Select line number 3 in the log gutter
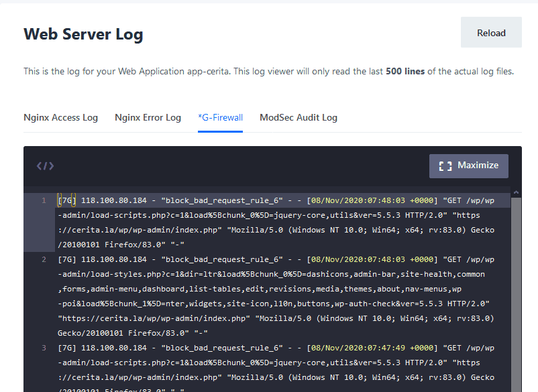The width and height of the screenshot is (538, 392). pyautogui.click(x=43, y=348)
